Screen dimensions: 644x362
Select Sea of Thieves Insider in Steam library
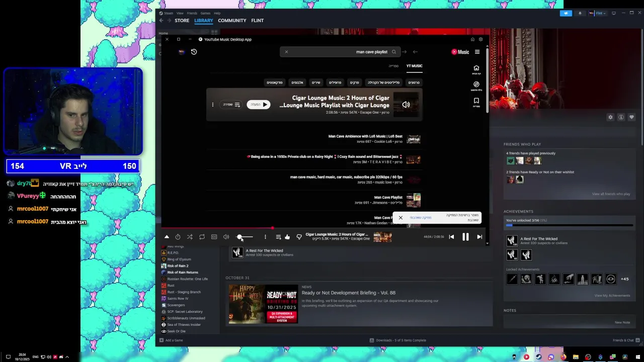184,325
